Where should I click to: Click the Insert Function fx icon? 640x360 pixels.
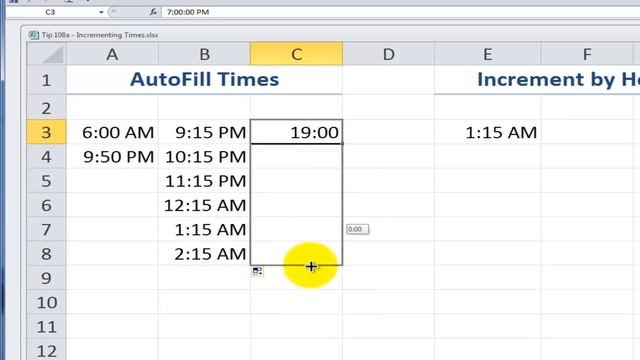[x=153, y=12]
